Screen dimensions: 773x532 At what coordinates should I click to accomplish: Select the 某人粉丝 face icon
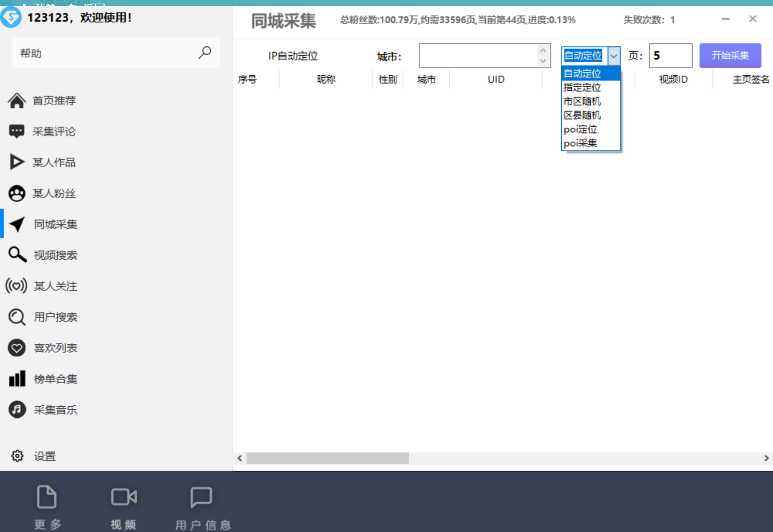coord(16,193)
